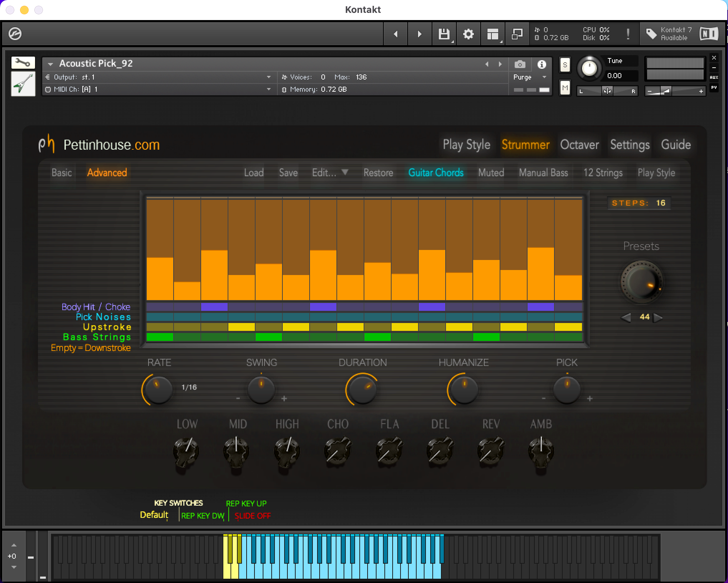Toggle the Muted option
This screenshot has height=583, width=728.
pyautogui.click(x=491, y=173)
